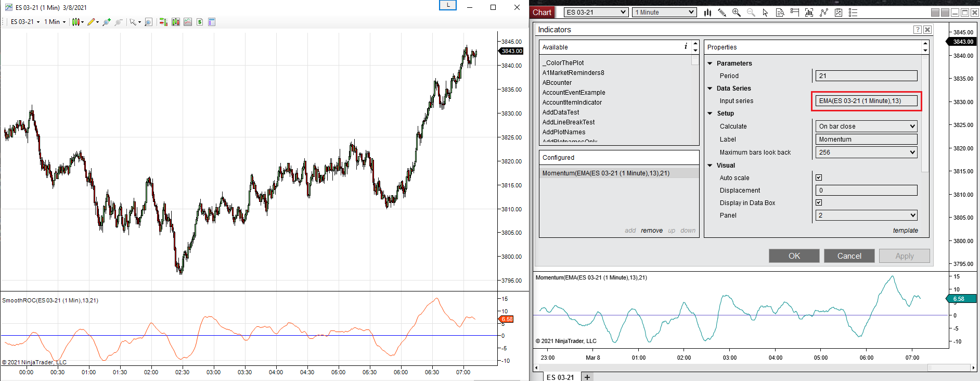Open the Chart Trader icon with red-green bars
Screen dimensions: 980x381
click(163, 22)
